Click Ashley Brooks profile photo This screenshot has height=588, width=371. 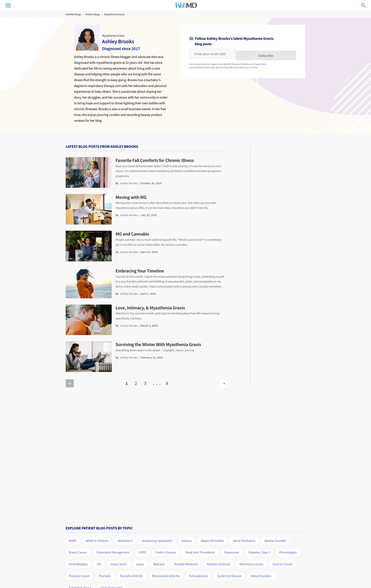[x=87, y=38]
